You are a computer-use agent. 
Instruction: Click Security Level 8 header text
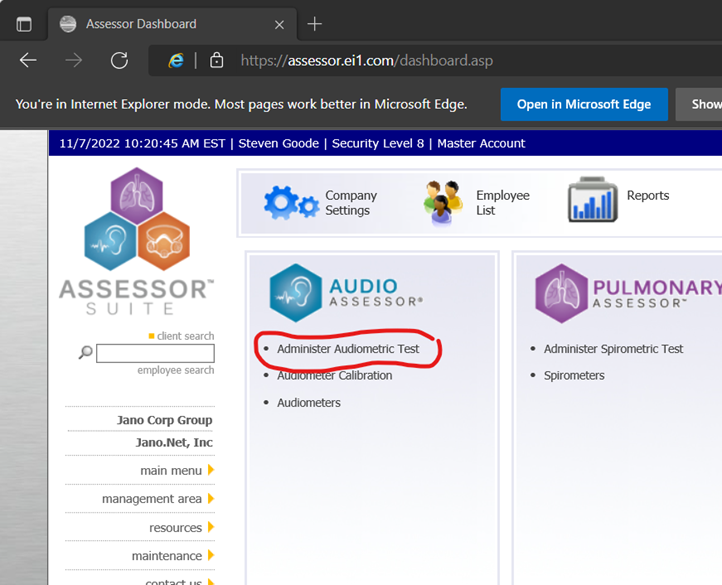point(378,143)
